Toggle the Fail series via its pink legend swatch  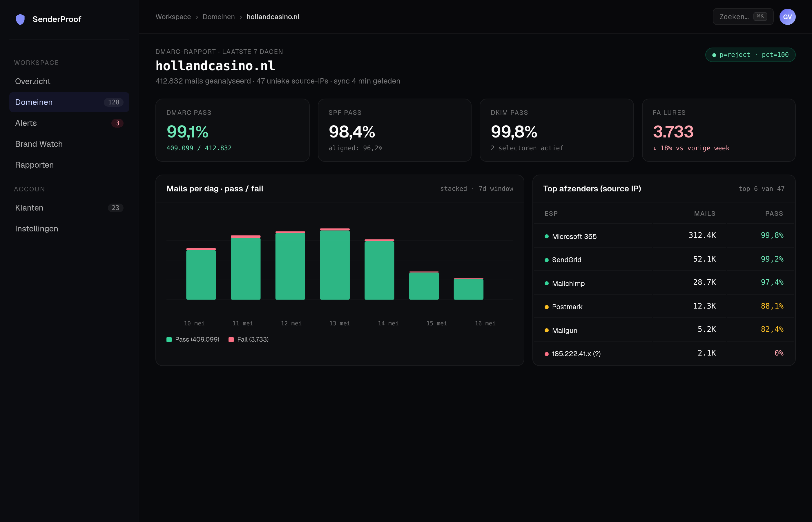[231, 340]
